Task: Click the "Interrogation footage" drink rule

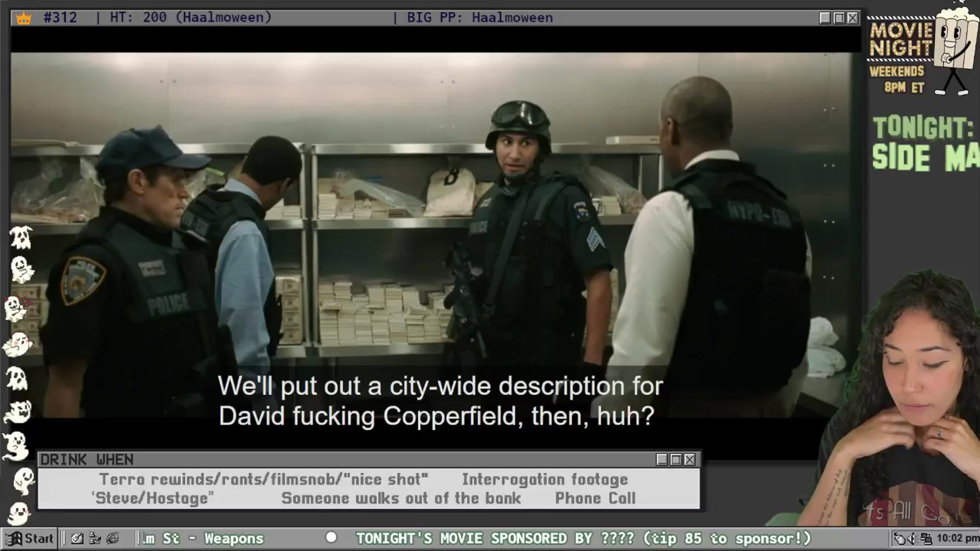Action: click(545, 480)
